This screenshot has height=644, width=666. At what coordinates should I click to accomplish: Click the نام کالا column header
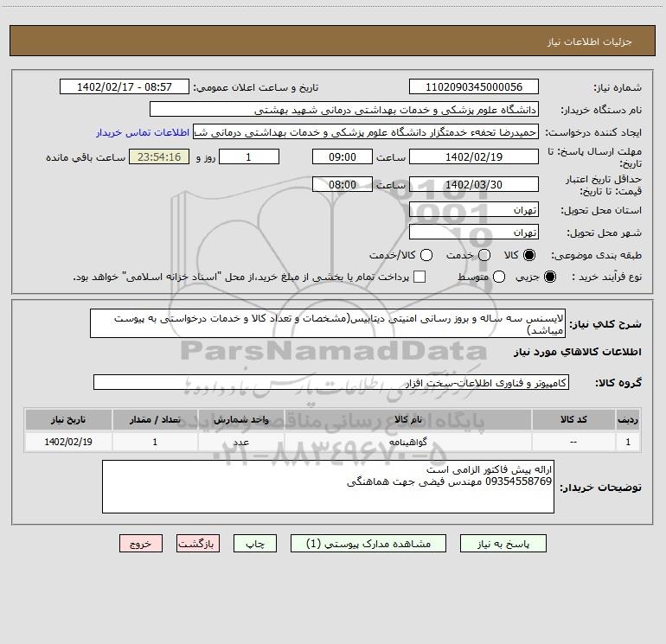(x=407, y=419)
